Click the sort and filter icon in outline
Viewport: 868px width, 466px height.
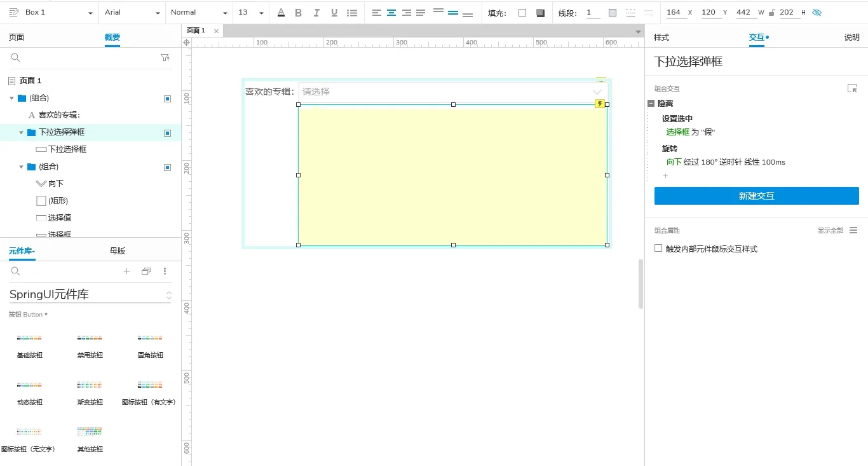point(165,58)
